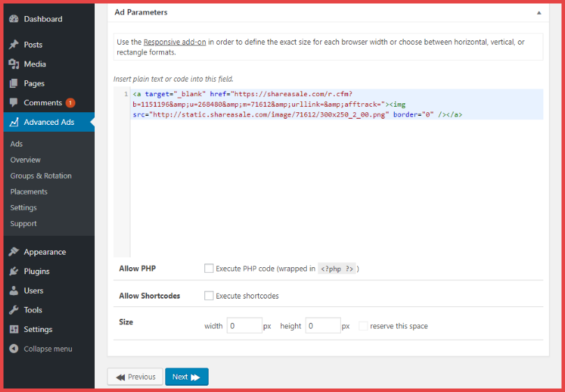565x392 pixels.
Task: Click the height input field
Action: tap(323, 326)
